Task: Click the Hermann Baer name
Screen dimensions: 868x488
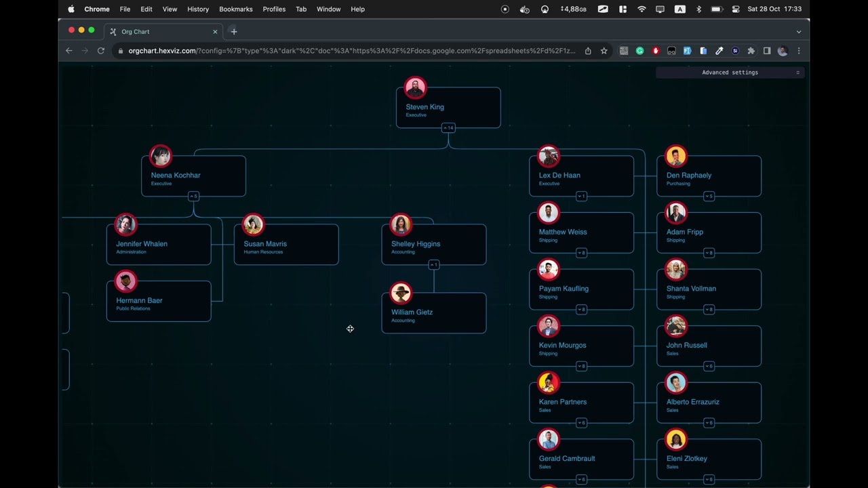Action: [139, 300]
